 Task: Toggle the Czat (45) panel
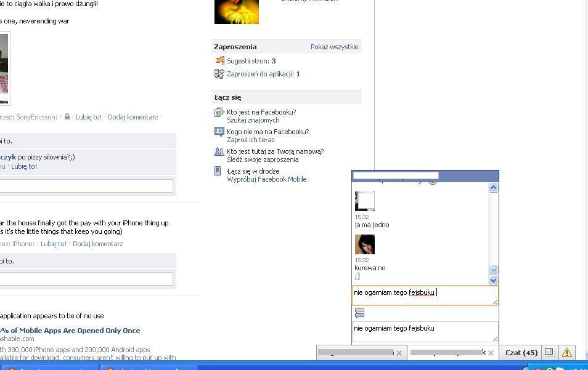[x=521, y=353]
